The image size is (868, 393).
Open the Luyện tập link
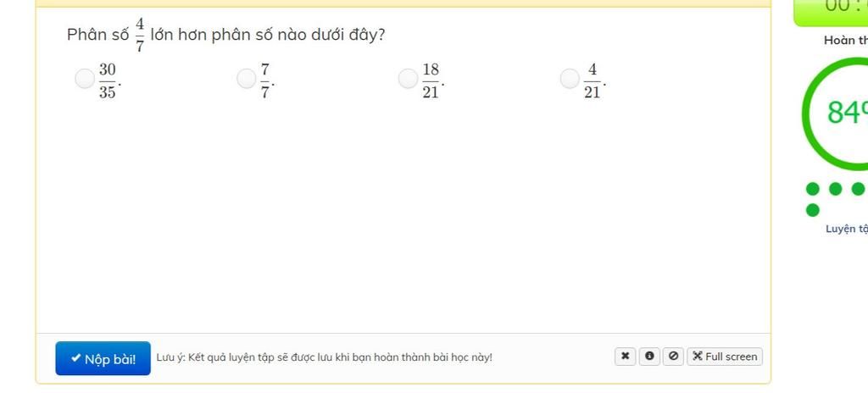click(847, 229)
